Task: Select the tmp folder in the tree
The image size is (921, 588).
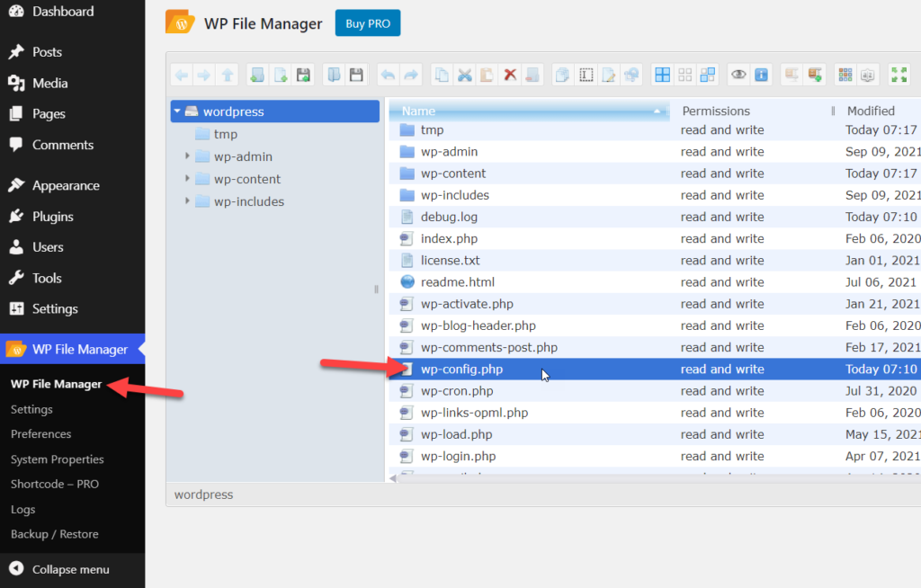Action: [226, 134]
